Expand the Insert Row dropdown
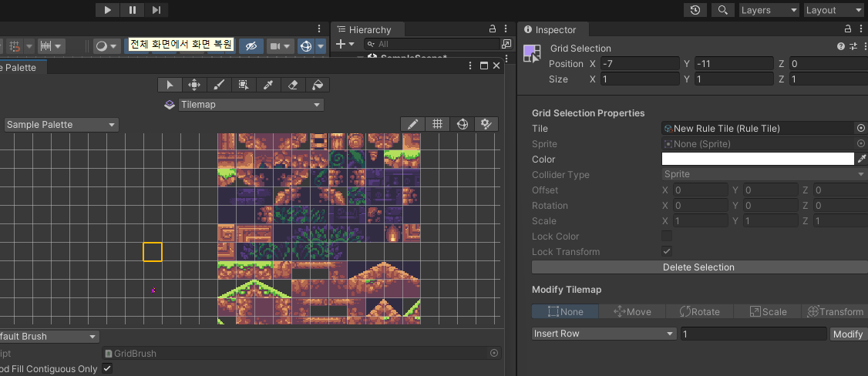This screenshot has height=376, width=868. click(x=604, y=334)
